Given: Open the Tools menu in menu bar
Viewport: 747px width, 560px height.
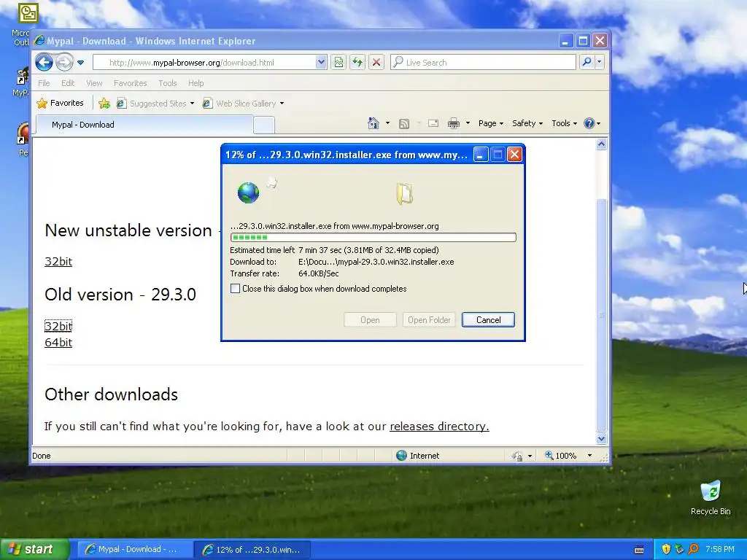Looking at the screenshot, I should [x=168, y=83].
